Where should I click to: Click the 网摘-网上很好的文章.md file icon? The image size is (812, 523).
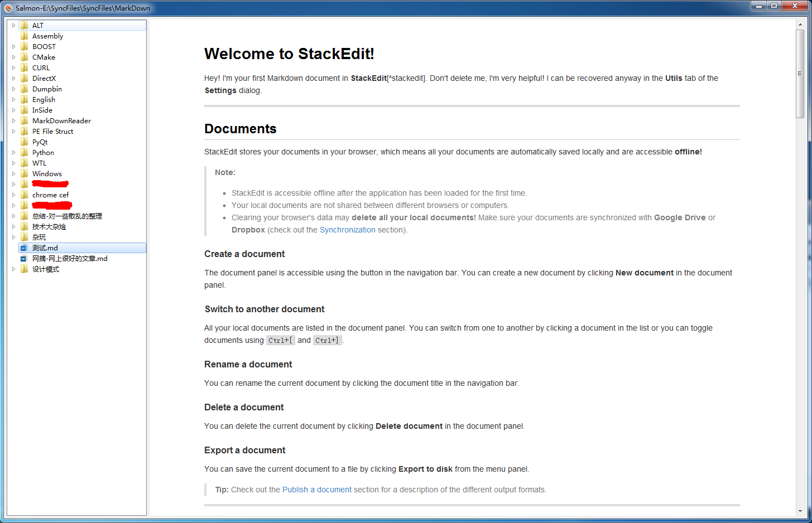(23, 259)
